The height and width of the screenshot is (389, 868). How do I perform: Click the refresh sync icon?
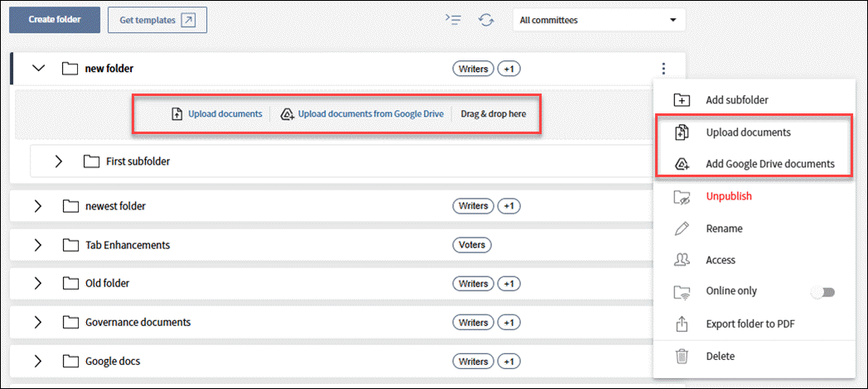(x=486, y=20)
